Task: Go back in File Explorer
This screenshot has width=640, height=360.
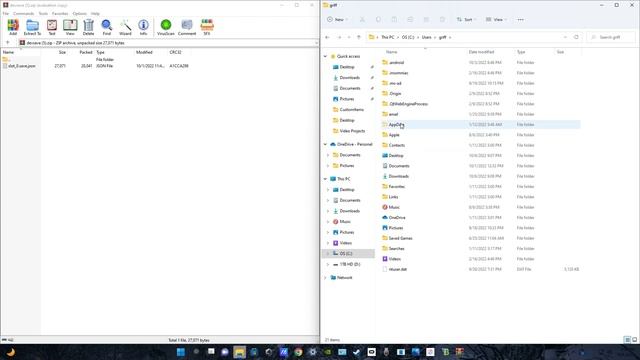Action: [327, 37]
